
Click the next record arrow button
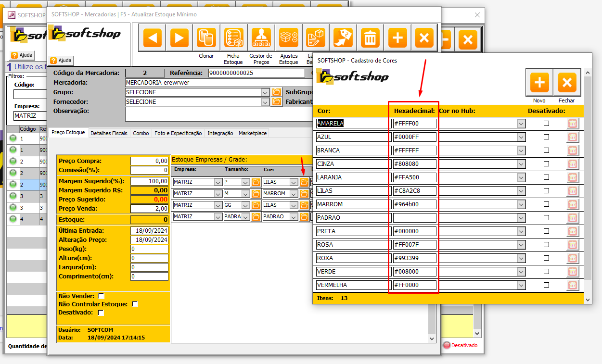(x=179, y=38)
